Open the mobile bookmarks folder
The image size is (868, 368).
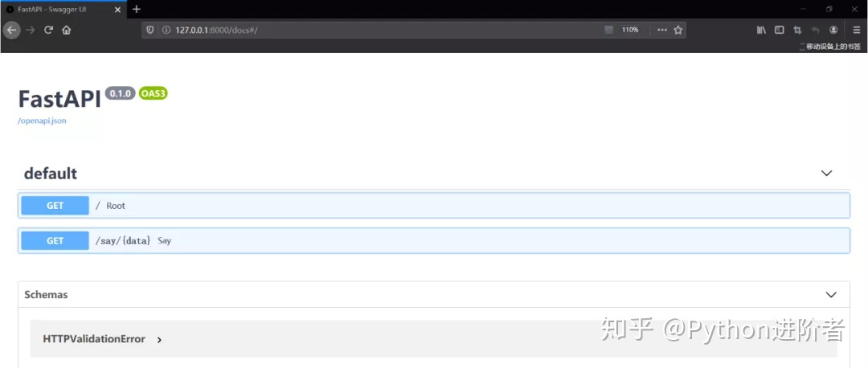[830, 47]
